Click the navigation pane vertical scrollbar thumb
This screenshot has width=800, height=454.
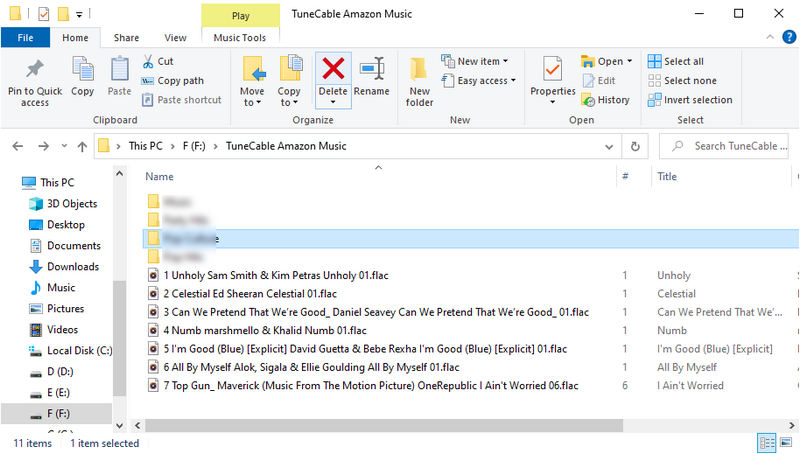(119, 338)
